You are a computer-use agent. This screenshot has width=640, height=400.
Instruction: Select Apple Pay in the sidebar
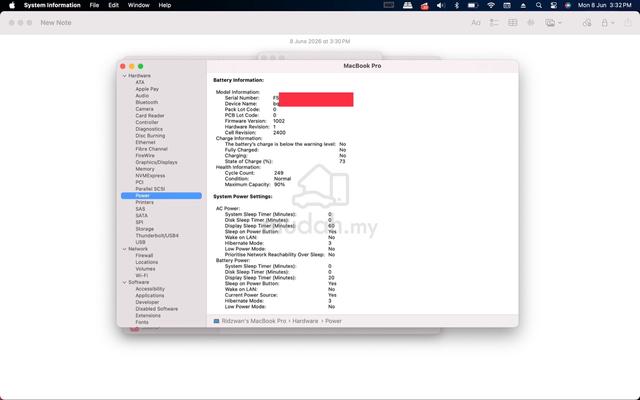pyautogui.click(x=147, y=89)
